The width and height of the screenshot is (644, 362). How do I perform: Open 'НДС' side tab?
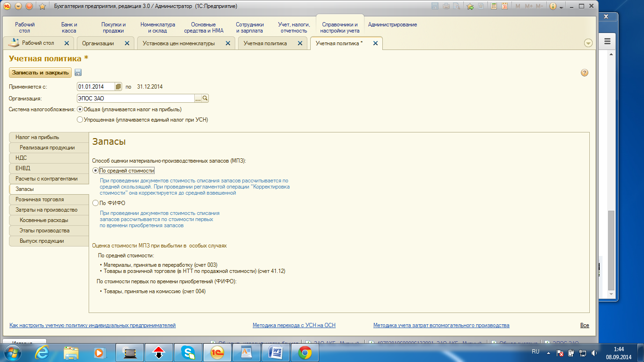49,158
